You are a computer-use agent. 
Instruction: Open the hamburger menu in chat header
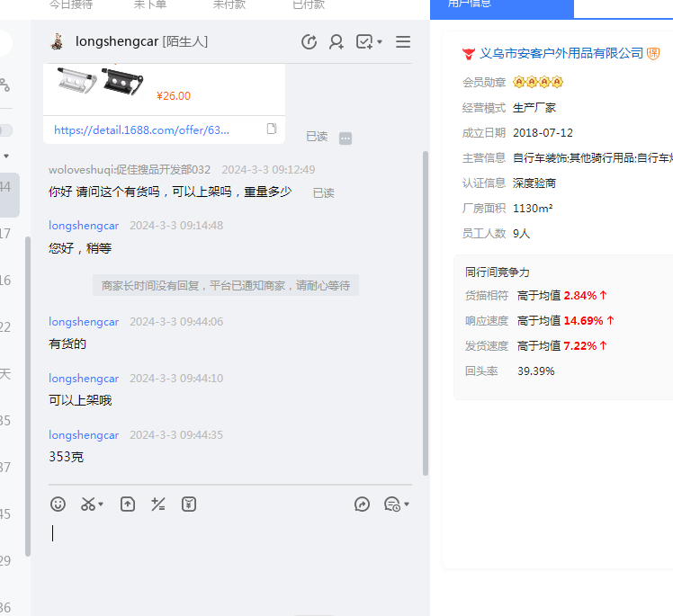[403, 41]
